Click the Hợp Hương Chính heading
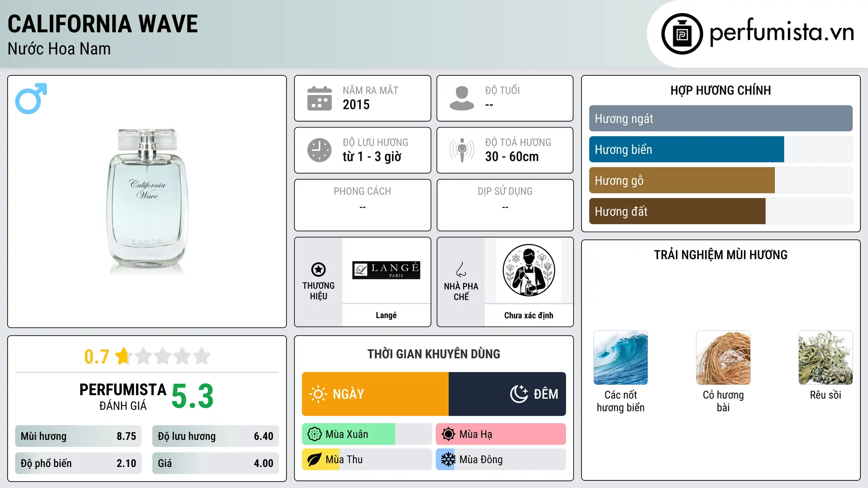This screenshot has height=488, width=868. tap(721, 90)
